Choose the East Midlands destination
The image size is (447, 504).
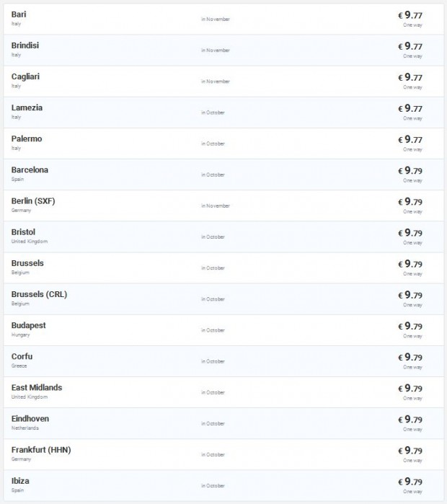pos(37,387)
